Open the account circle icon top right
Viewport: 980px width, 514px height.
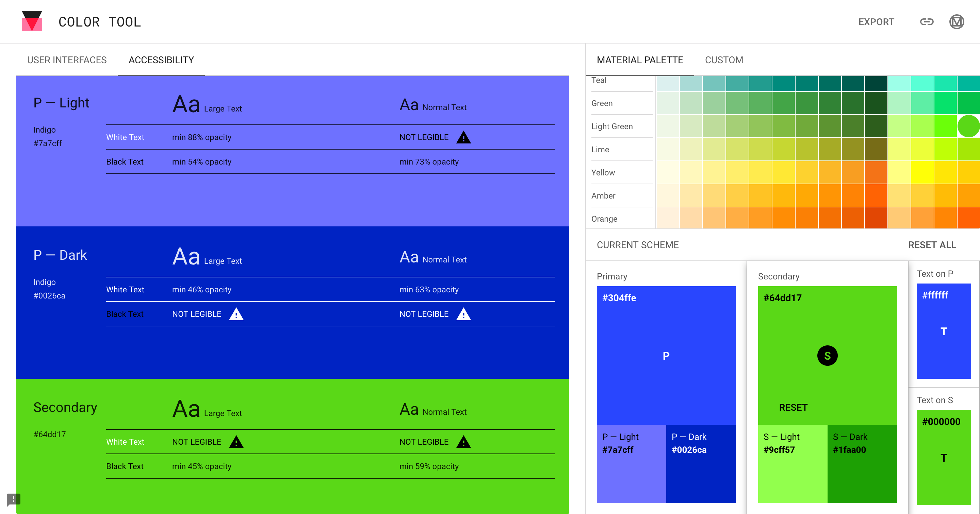point(958,22)
